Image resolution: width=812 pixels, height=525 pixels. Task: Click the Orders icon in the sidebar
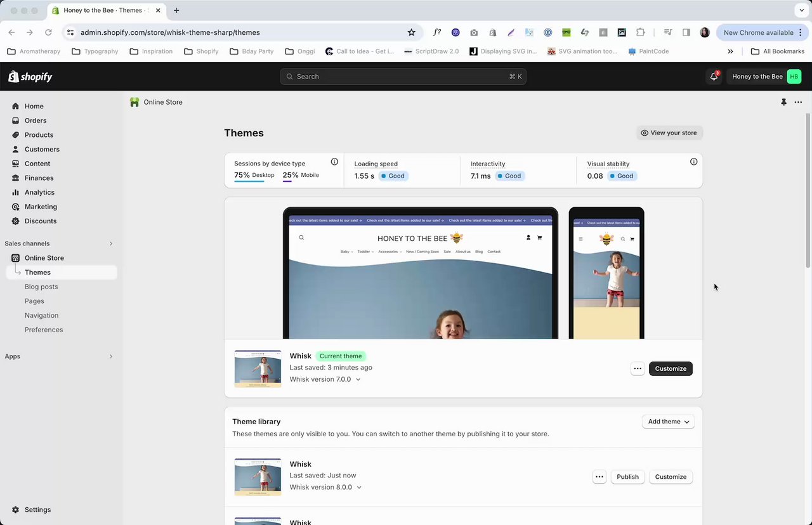[x=16, y=120]
